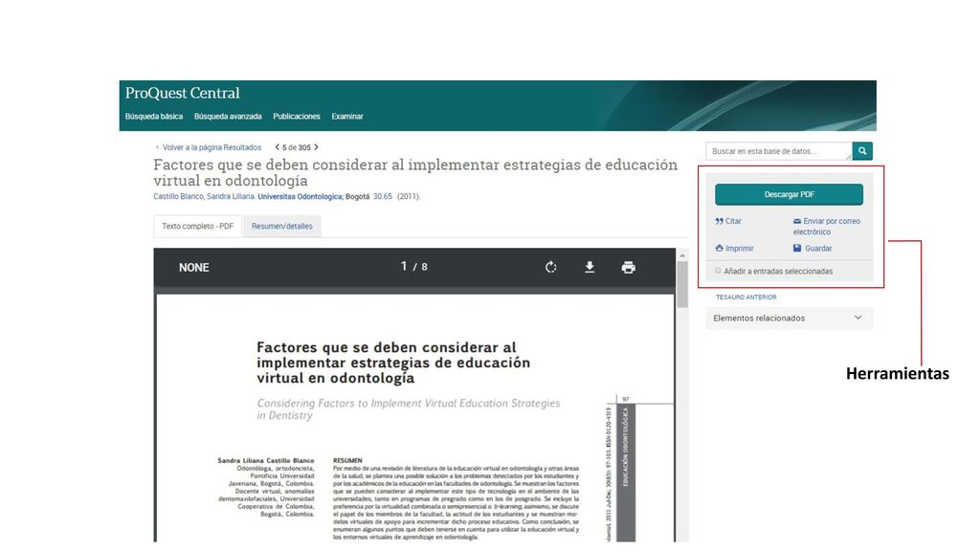
Task: Click the Imprimir printer icon
Action: [719, 249]
